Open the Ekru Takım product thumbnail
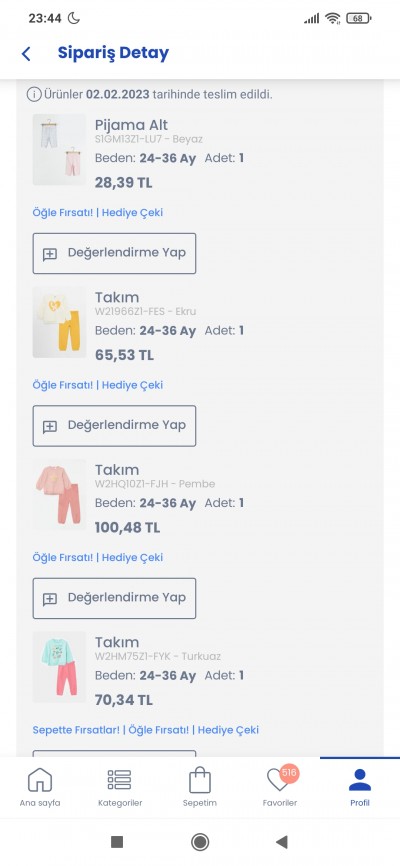 (60, 322)
